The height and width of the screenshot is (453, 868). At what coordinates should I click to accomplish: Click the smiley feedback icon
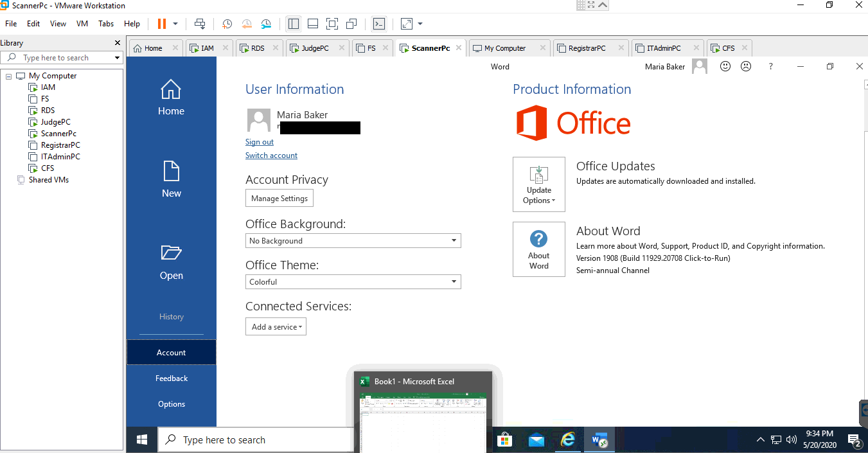[x=725, y=66]
